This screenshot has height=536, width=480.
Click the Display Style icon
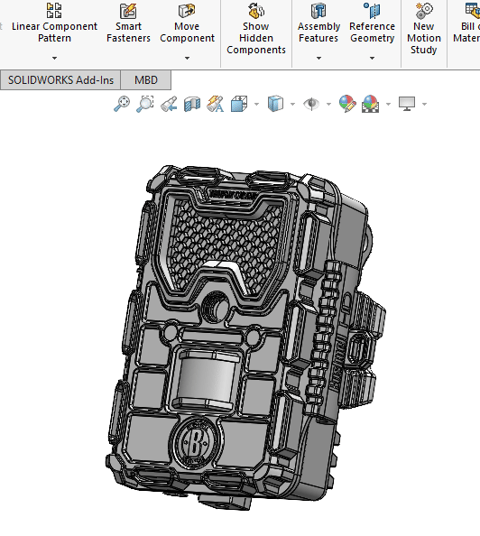(x=276, y=104)
